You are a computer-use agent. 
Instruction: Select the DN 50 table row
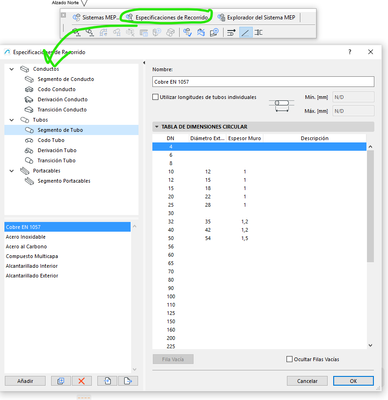[259, 238]
